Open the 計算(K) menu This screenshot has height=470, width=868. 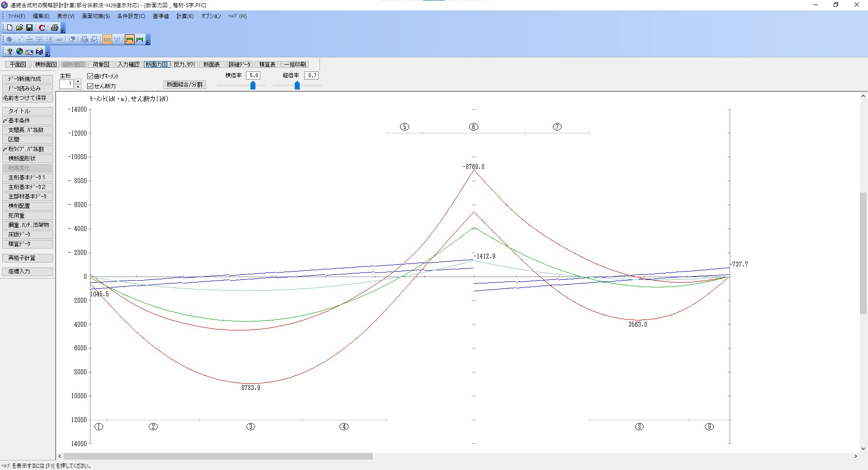pos(185,16)
